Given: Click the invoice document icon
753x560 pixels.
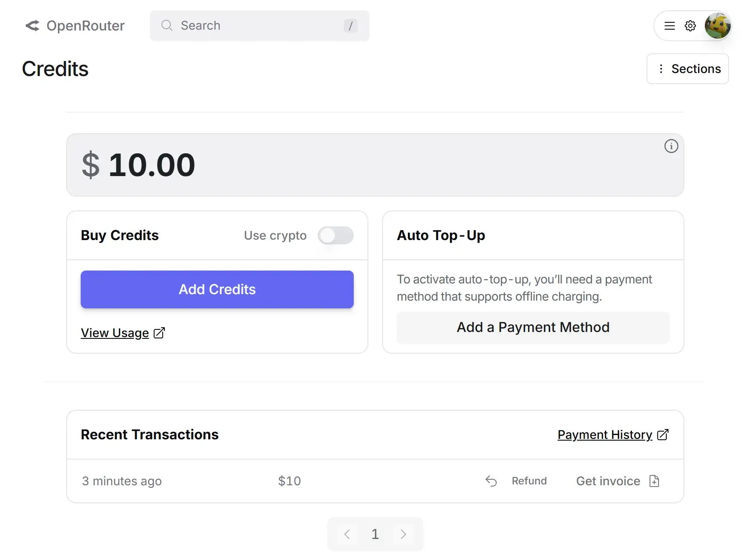Looking at the screenshot, I should [x=654, y=481].
